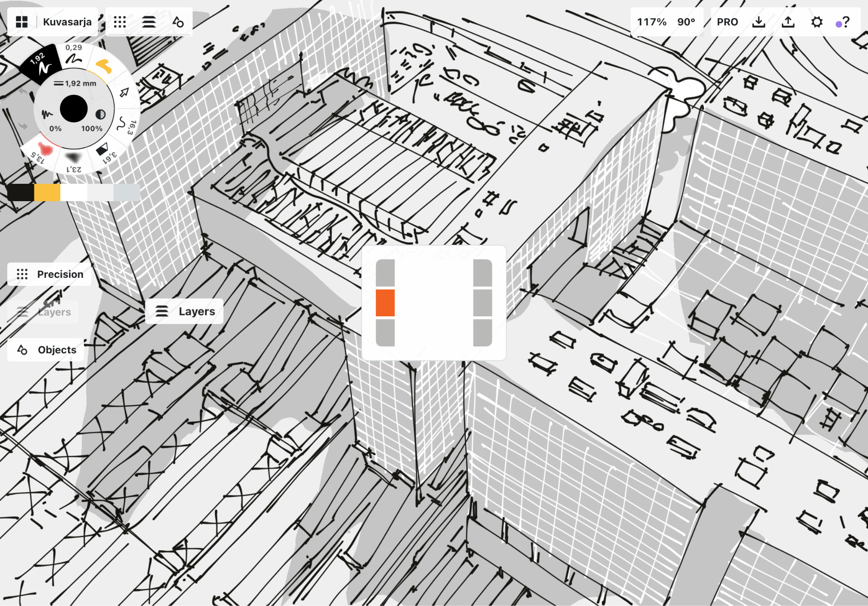The width and height of the screenshot is (868, 606).
Task: Select the 23,1 soft airbrush tool
Action: pyautogui.click(x=73, y=162)
